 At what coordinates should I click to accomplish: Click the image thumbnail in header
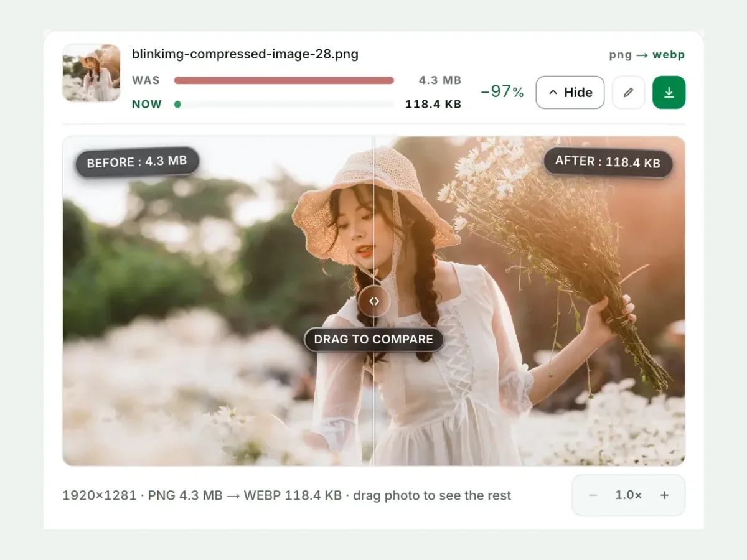pos(92,73)
